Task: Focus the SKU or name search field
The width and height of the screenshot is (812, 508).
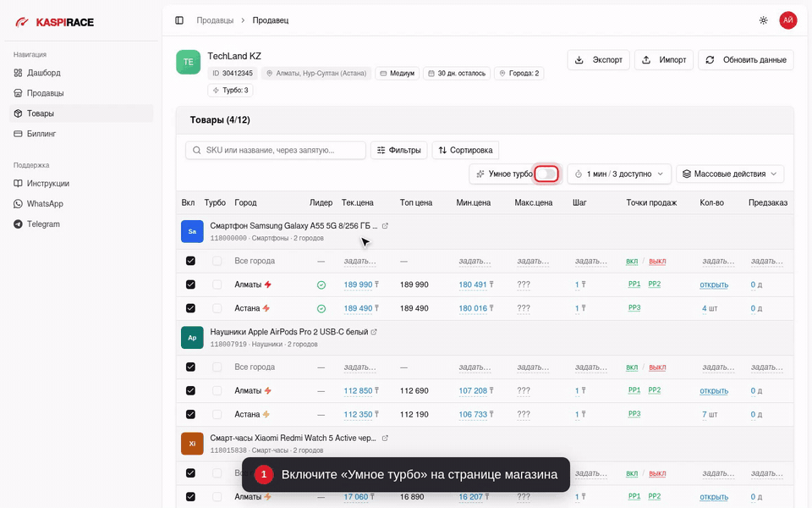Action: point(276,151)
